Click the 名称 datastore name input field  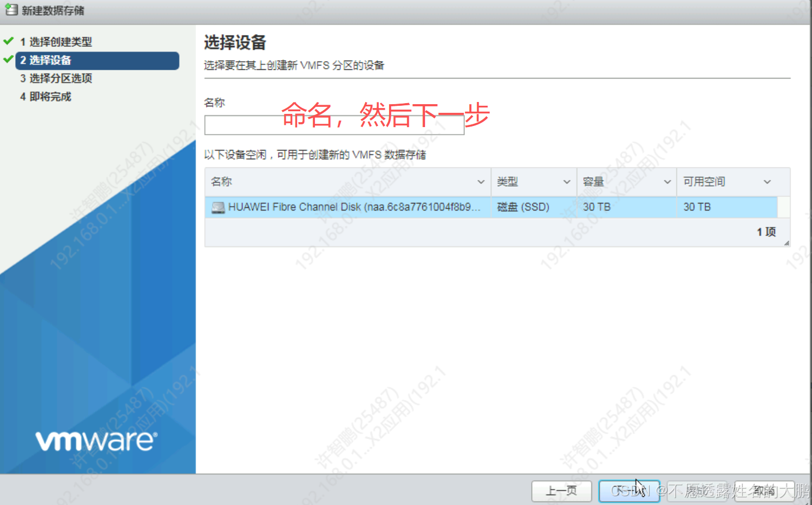pos(334,125)
